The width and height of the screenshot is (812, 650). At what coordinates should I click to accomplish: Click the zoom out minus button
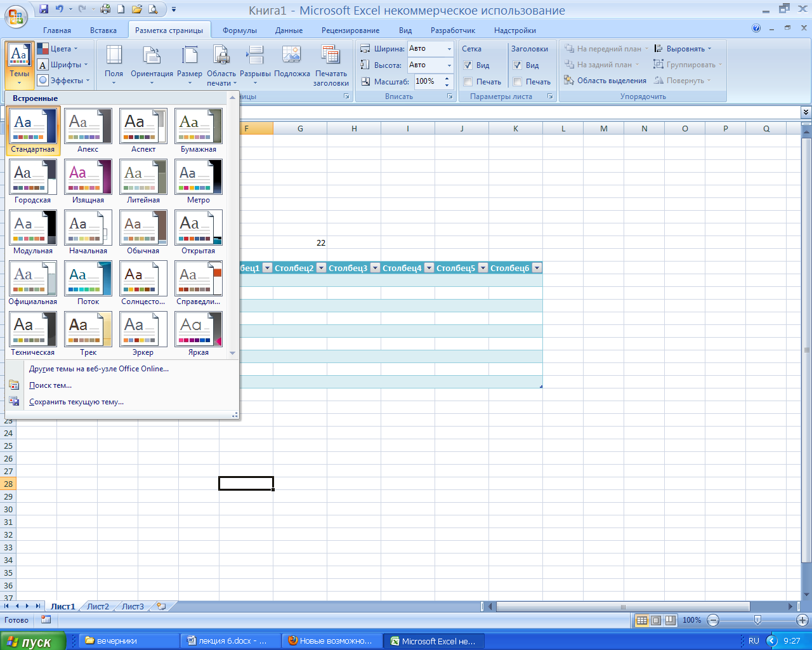[x=713, y=620]
